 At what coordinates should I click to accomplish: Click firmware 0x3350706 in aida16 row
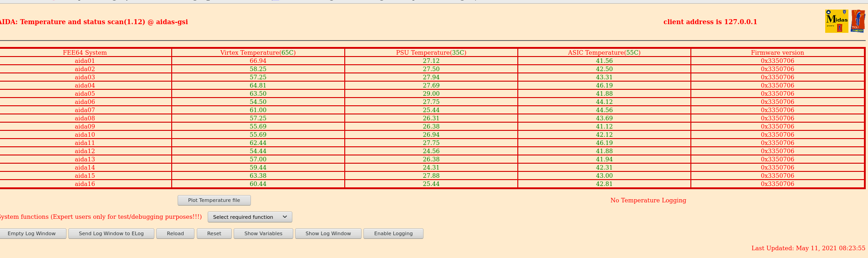[777, 184]
